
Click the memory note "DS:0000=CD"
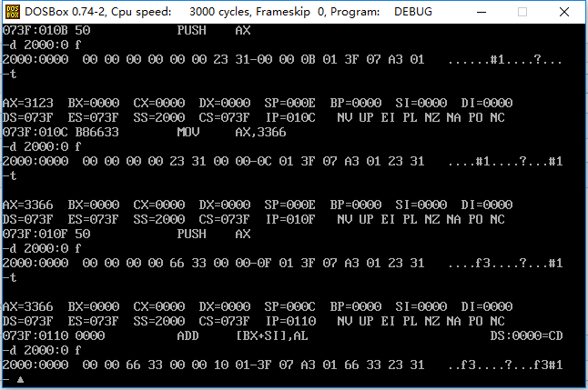(526, 335)
